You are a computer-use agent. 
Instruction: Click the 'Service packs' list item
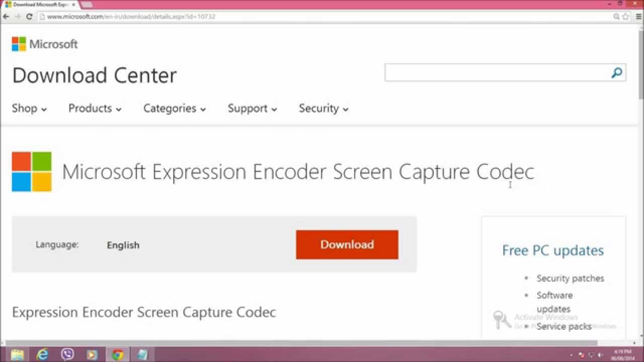pyautogui.click(x=564, y=326)
